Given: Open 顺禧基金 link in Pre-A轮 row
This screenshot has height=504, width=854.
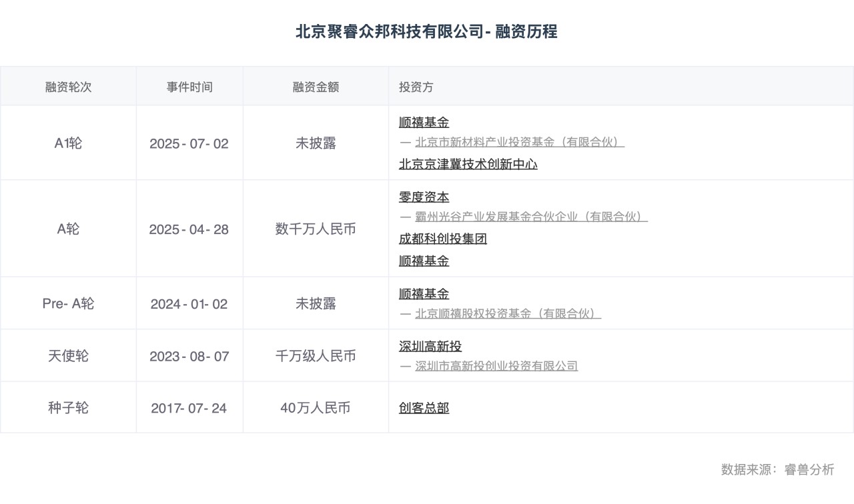Looking at the screenshot, I should point(424,294).
